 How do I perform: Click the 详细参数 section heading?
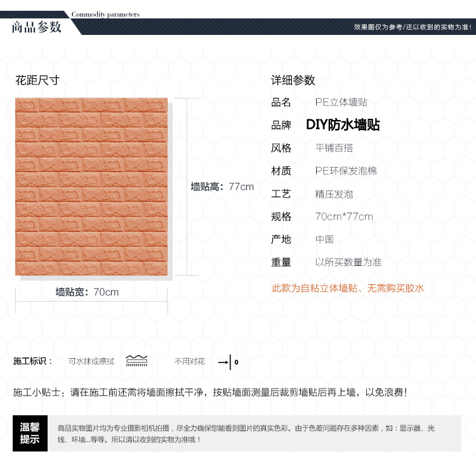pyautogui.click(x=293, y=80)
